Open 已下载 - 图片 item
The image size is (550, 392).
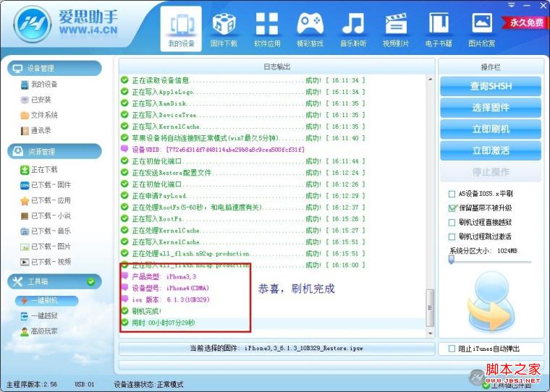click(46, 247)
